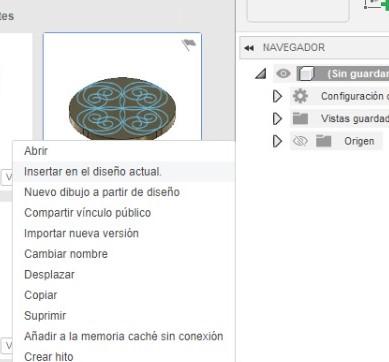Expand the Configuración node
Viewport: 389px width, 362px height.
tap(277, 96)
